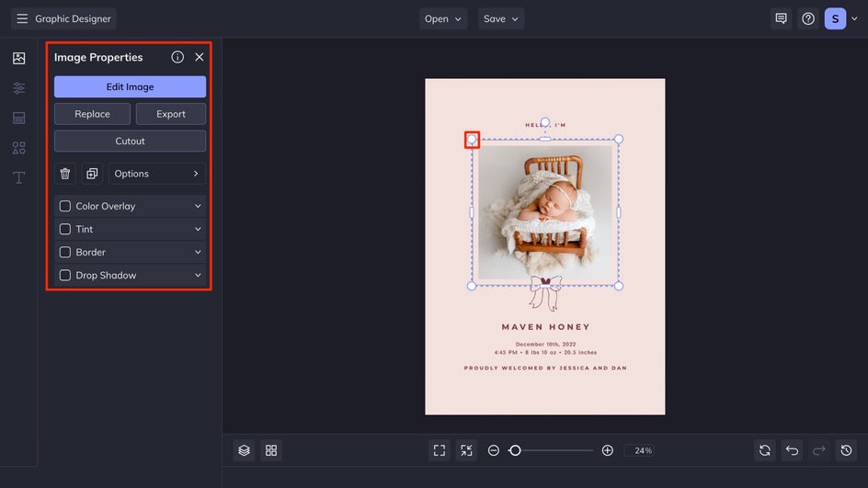Undo the last action

coord(793,450)
